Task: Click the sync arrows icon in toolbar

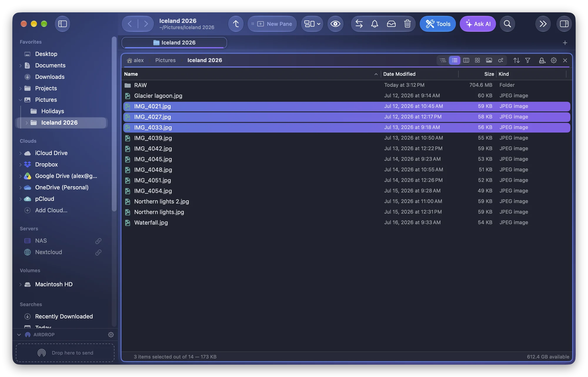Action: 359,24
